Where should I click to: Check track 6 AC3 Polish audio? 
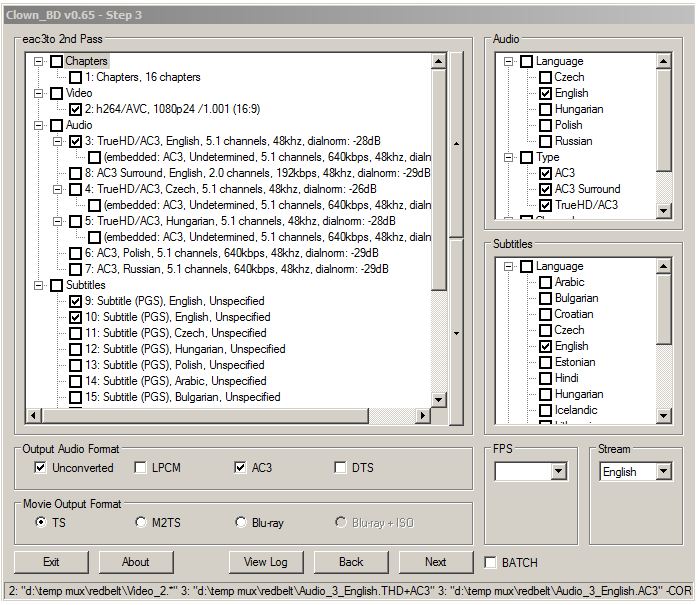click(x=75, y=254)
